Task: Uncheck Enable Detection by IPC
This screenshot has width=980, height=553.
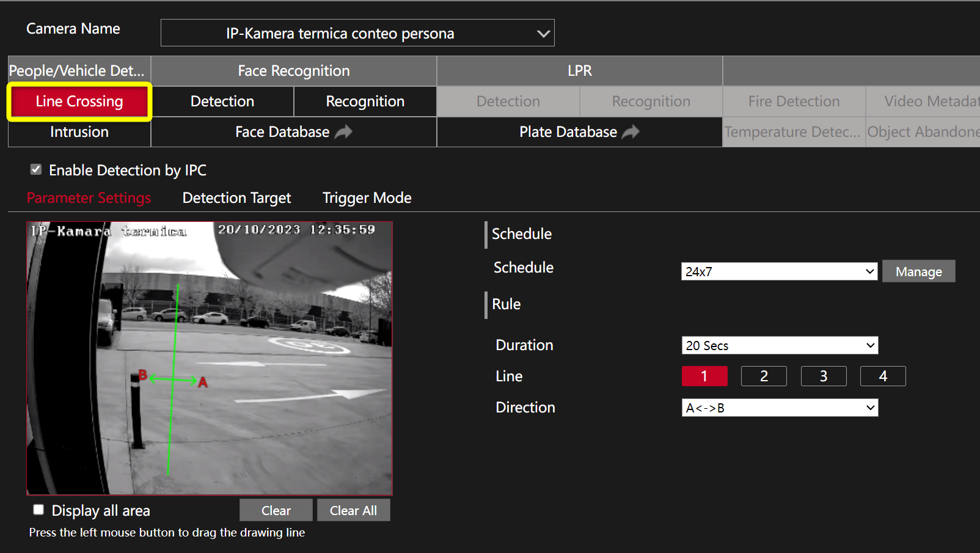Action: pos(36,170)
